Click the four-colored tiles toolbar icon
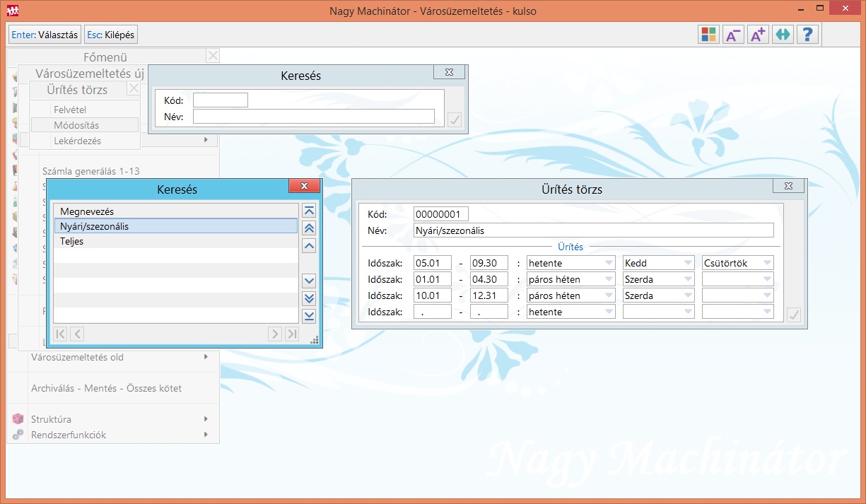Screen dimensions: 866x504 [708, 35]
